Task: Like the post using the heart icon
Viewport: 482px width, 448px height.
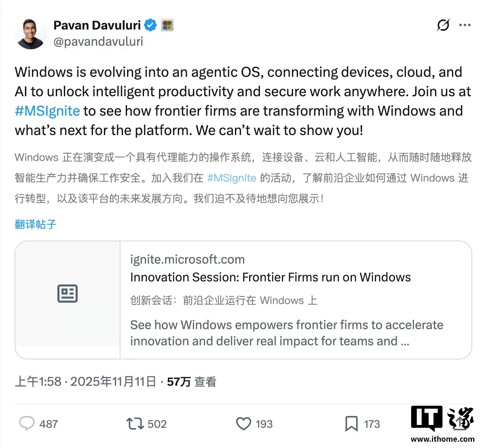Action: 243,424
